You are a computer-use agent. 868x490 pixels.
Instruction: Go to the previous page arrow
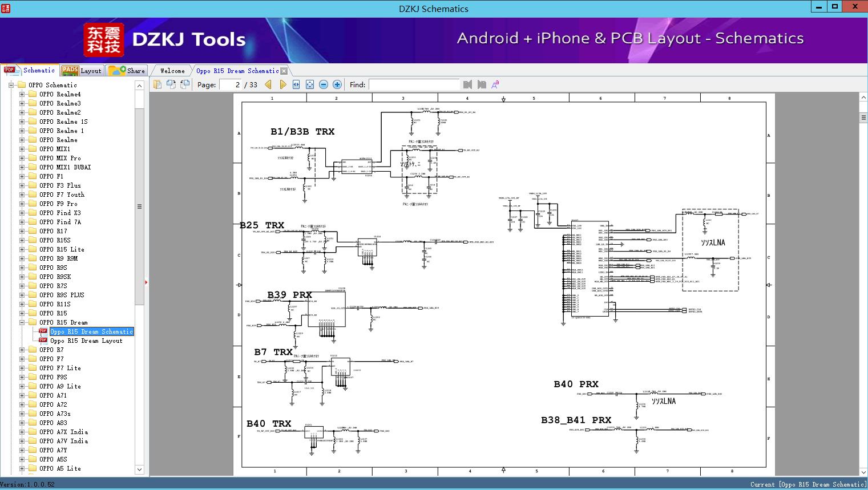coord(268,84)
